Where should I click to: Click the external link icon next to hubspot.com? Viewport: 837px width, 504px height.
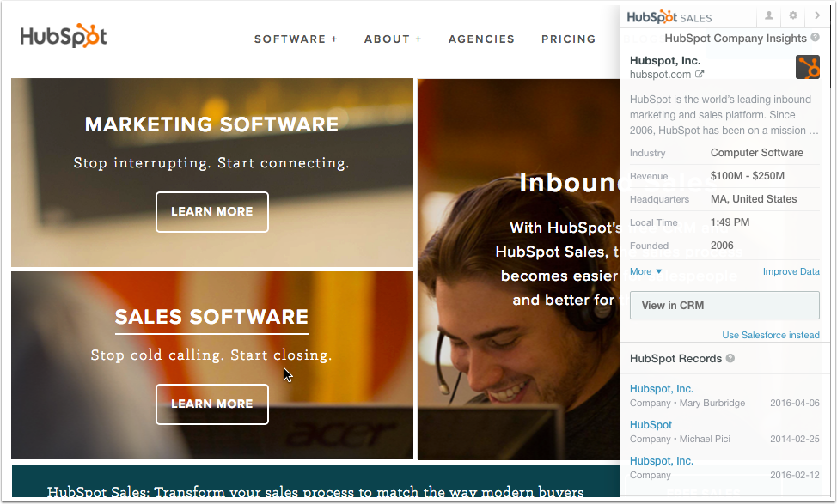point(700,74)
